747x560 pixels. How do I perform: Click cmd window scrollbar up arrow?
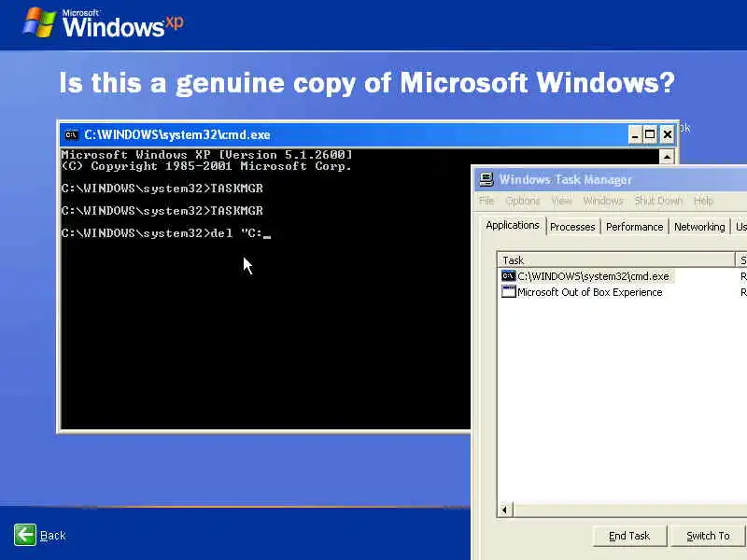[667, 157]
